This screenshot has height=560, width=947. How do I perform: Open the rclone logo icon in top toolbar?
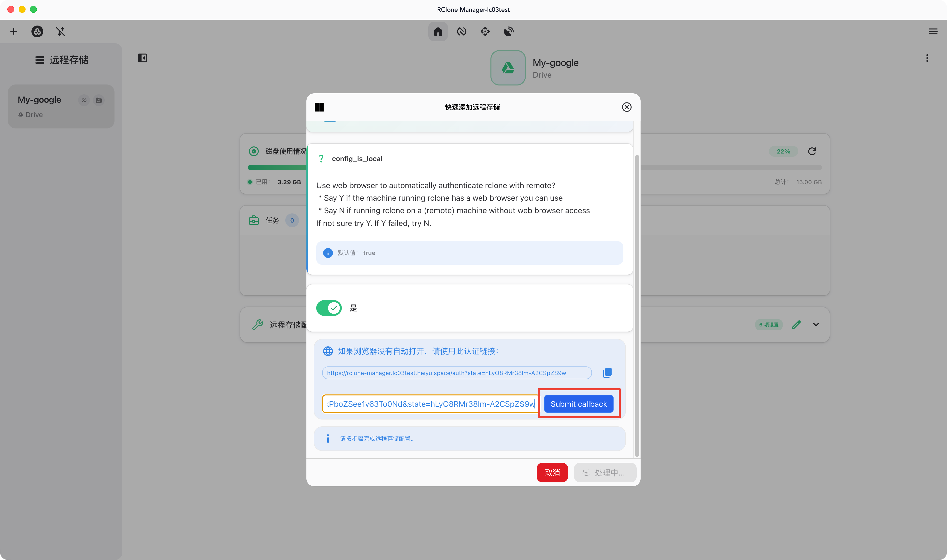[37, 31]
